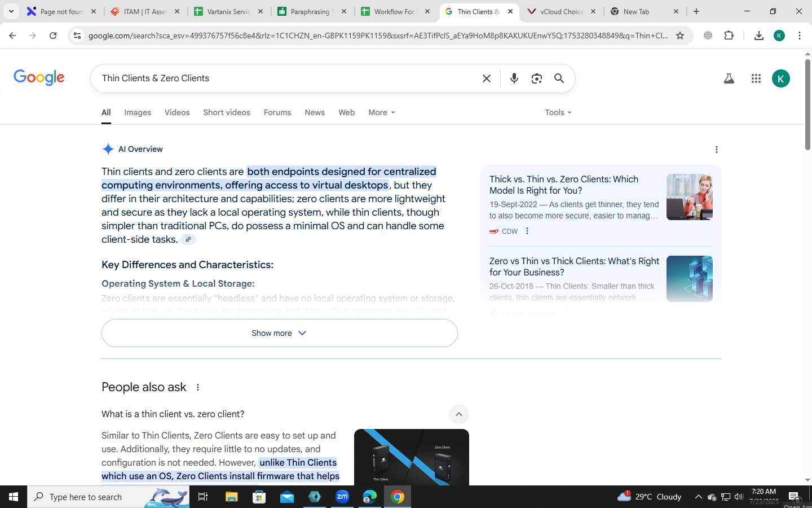
Task: Switch to ITAM browser tab
Action: click(x=145, y=11)
